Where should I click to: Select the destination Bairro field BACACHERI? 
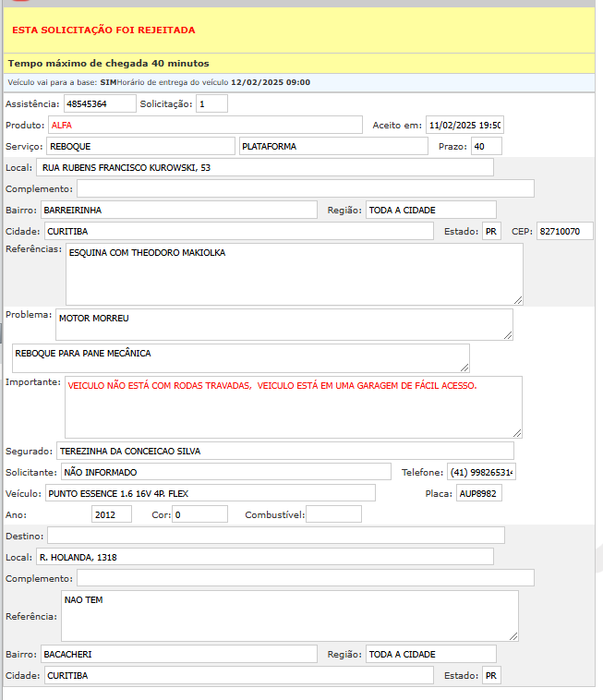click(178, 654)
